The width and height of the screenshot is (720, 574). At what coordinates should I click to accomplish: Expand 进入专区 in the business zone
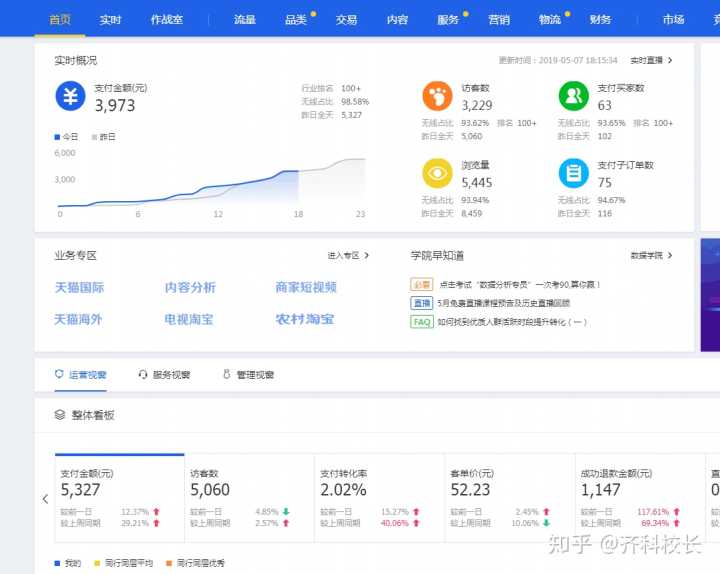pos(348,256)
